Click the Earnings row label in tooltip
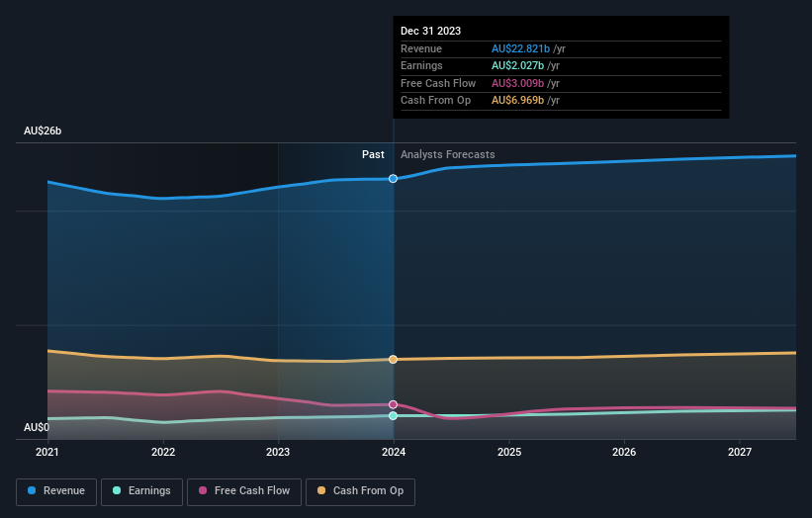 [x=421, y=65]
